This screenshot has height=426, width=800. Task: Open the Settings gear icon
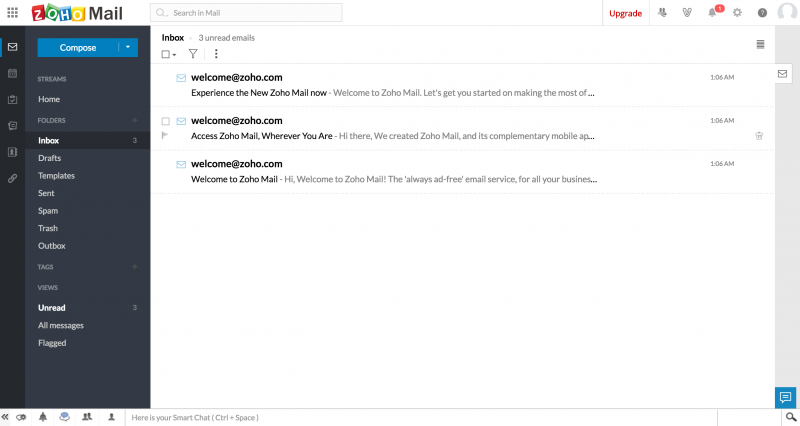737,13
